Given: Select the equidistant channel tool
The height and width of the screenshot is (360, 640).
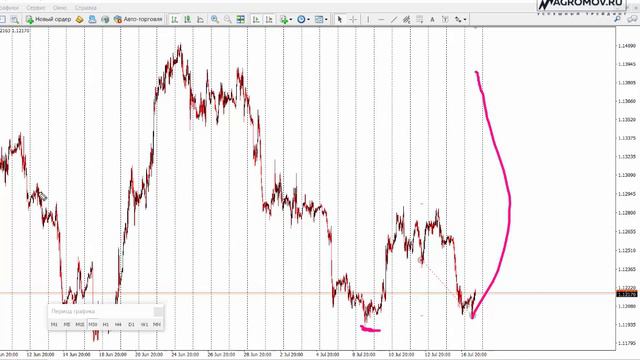Looking at the screenshot, I should [407, 19].
